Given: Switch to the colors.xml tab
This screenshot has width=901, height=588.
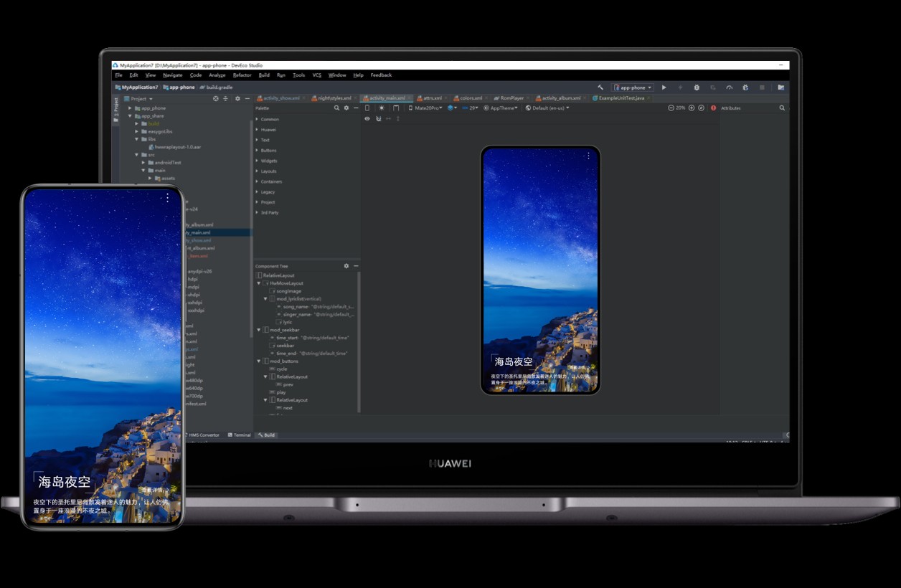Looking at the screenshot, I should 471,98.
